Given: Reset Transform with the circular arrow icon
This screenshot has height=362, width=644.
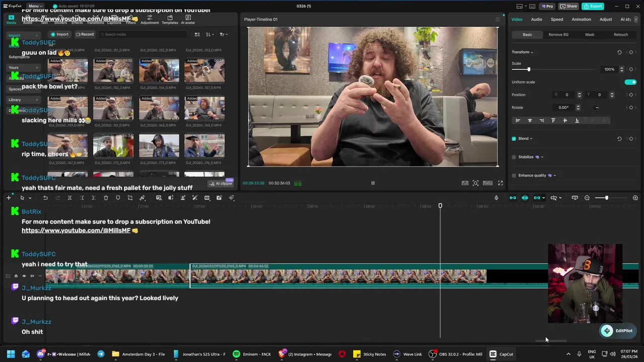Looking at the screenshot, I should 619,52.
